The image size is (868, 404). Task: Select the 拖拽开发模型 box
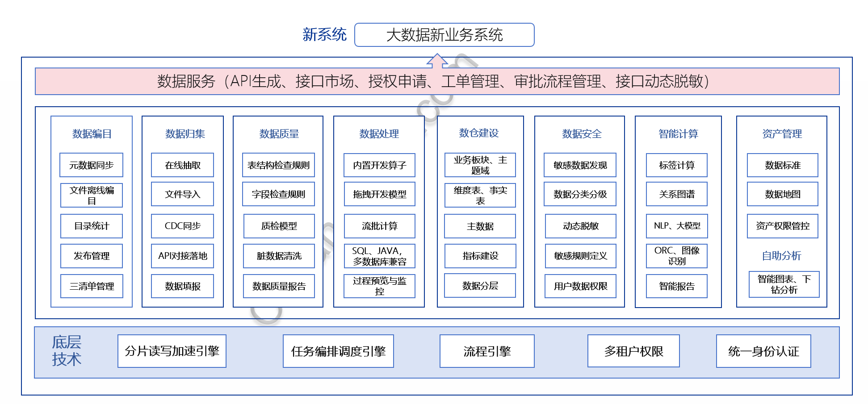[x=380, y=194]
